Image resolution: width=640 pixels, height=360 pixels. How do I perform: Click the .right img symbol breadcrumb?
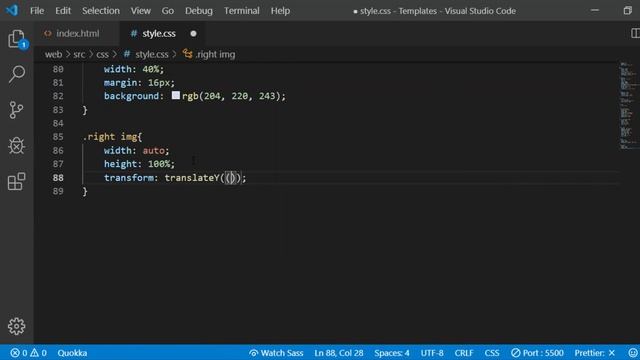[x=209, y=54]
